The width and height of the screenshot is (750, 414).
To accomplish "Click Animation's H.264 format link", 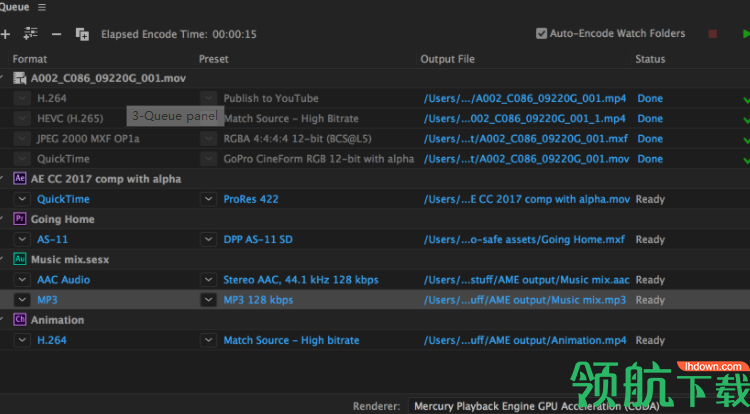I will [52, 340].
